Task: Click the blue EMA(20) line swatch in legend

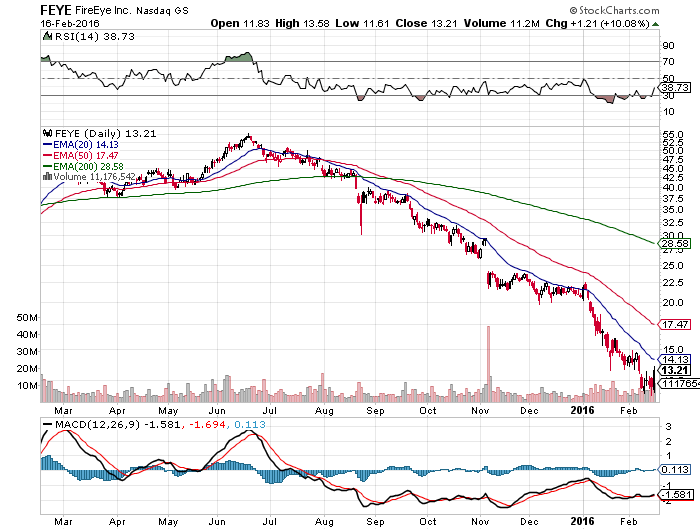Action: (47, 144)
